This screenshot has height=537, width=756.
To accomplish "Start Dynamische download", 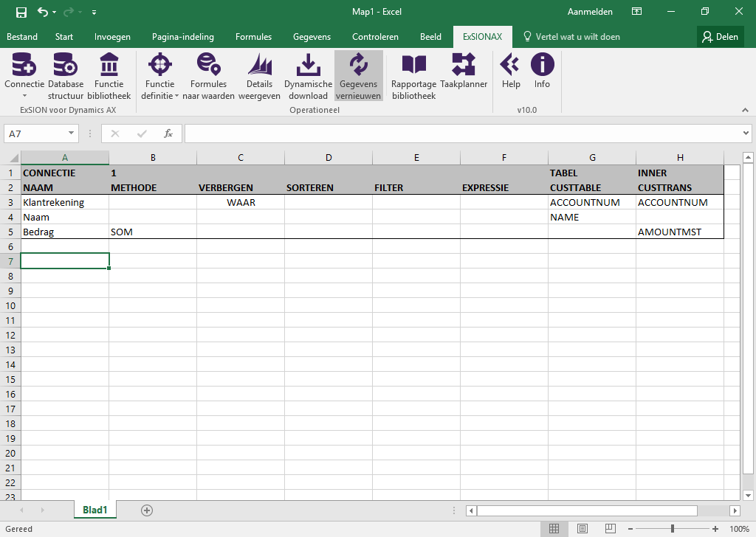I will coord(308,76).
